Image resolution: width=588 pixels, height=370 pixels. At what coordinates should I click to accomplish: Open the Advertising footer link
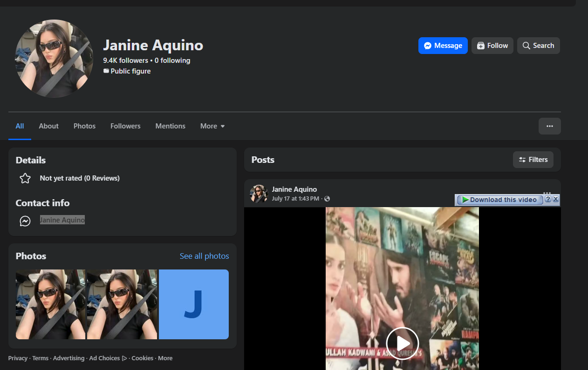(x=68, y=358)
